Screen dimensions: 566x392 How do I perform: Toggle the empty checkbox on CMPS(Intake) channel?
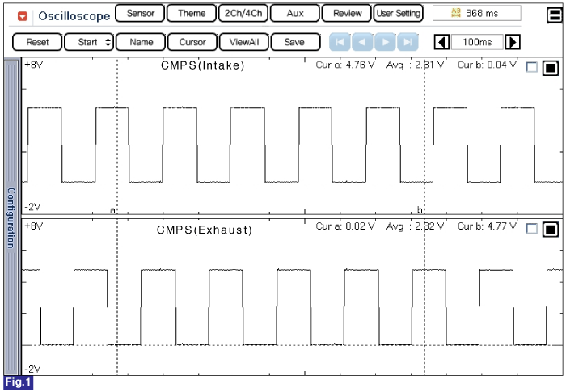pyautogui.click(x=532, y=67)
